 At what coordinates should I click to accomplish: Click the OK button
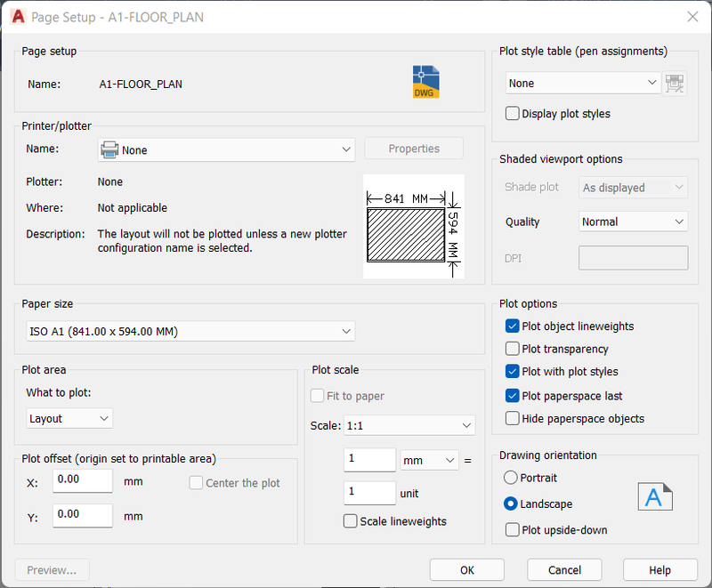pos(466,570)
